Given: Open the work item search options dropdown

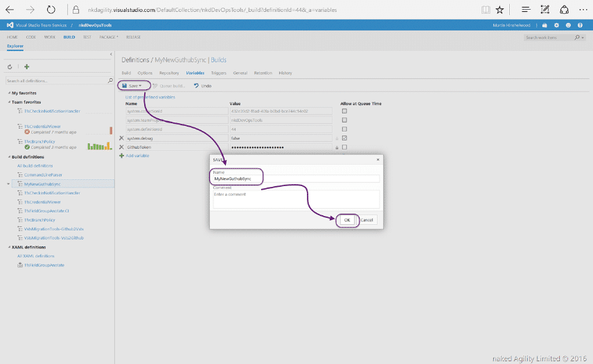Looking at the screenshot, I should click(x=583, y=37).
